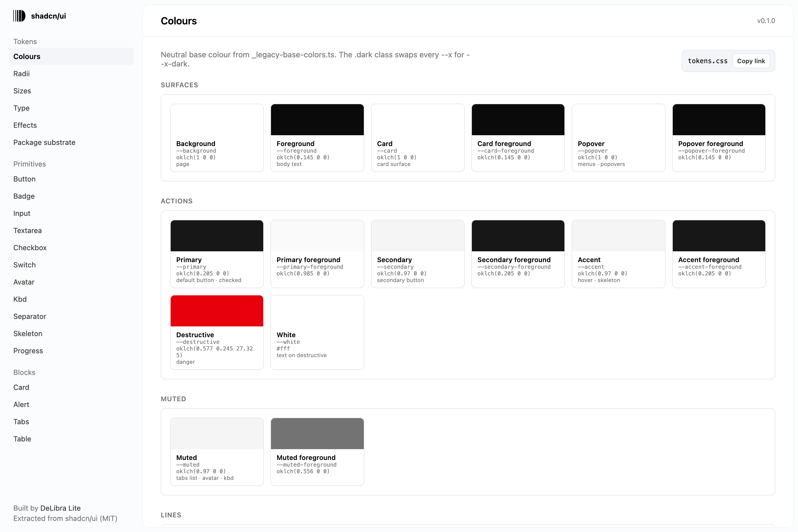798x532 pixels.
Task: Click the Card foreground swatch
Action: click(518, 120)
